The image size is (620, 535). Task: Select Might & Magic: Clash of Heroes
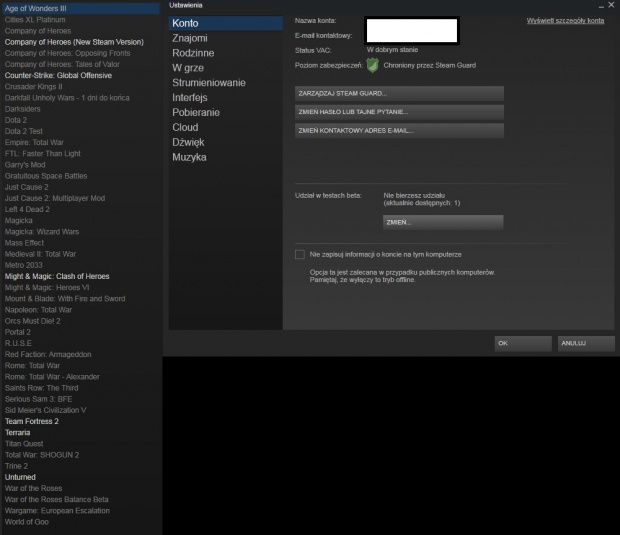tap(57, 276)
